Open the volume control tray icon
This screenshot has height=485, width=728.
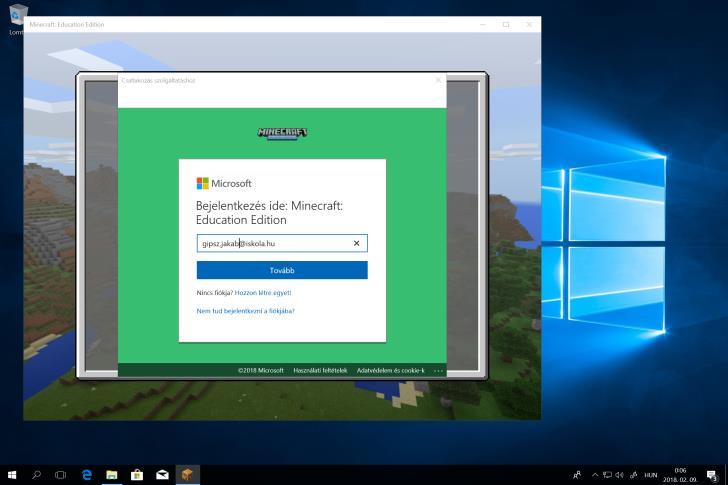620,475
